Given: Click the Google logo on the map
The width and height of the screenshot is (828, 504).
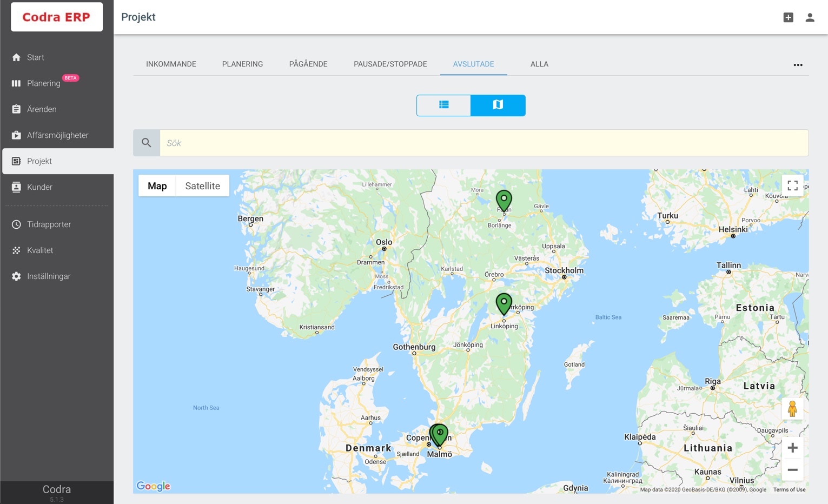Looking at the screenshot, I should click(153, 486).
